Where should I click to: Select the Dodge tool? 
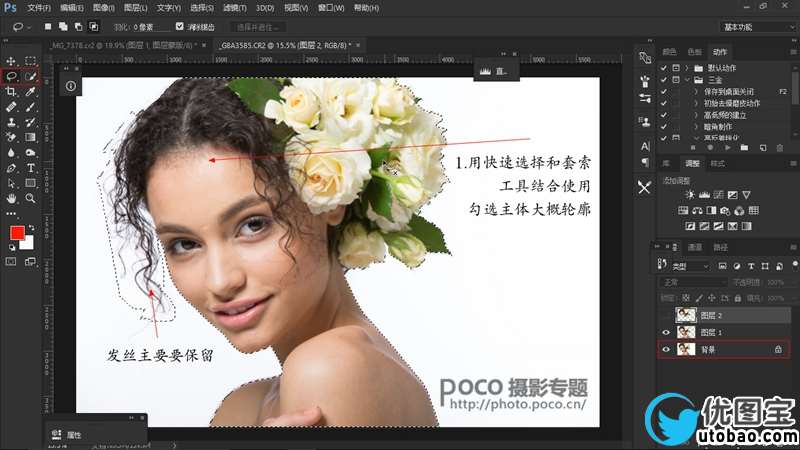(30, 153)
